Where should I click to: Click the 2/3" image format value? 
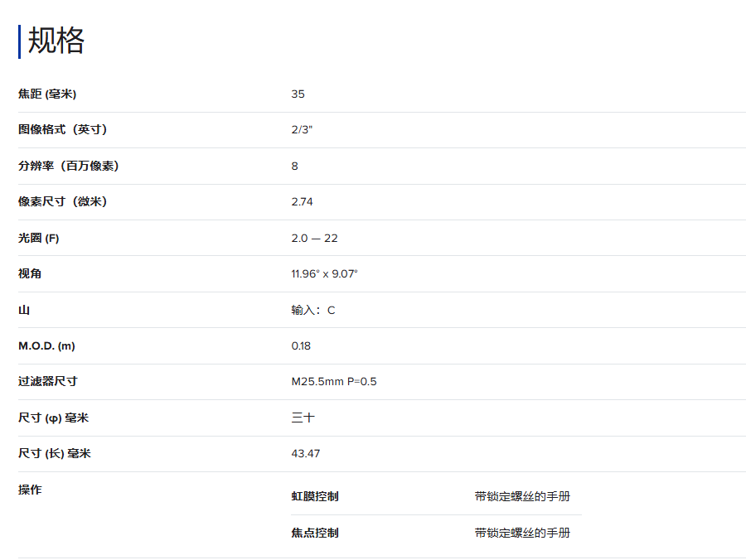302,130
